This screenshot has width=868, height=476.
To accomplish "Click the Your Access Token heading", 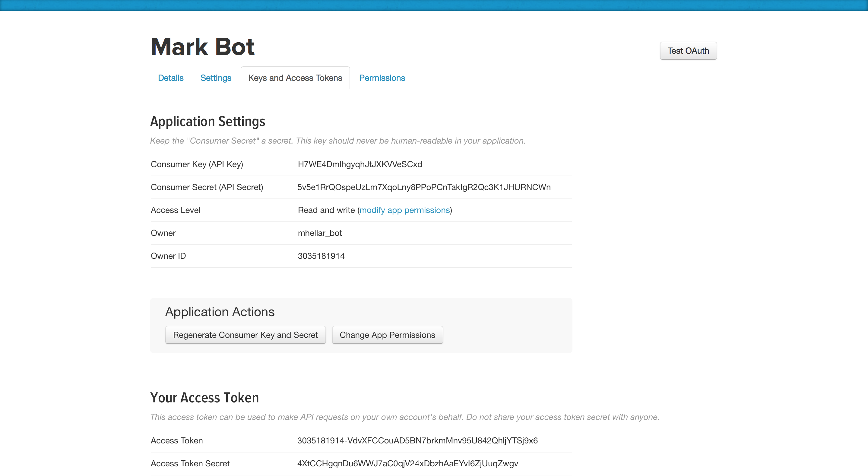I will click(x=204, y=398).
